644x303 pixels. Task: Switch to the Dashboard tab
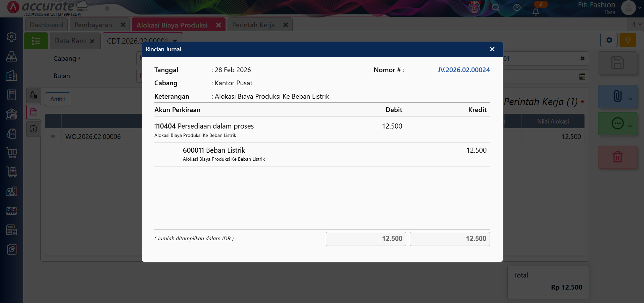46,25
